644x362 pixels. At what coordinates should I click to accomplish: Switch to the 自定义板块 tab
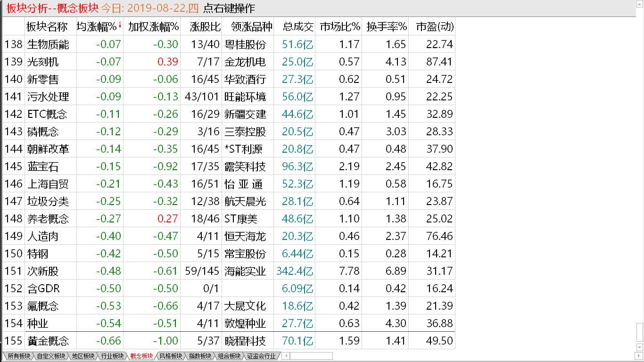click(51, 356)
